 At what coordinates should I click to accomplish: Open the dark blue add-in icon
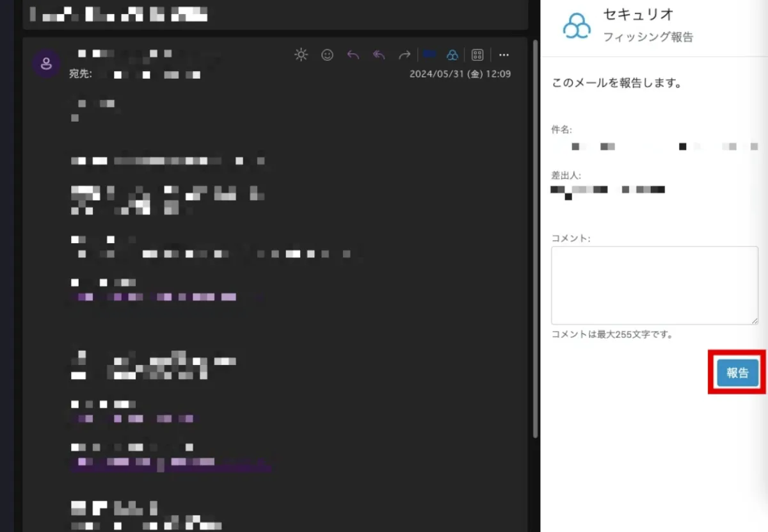(429, 55)
